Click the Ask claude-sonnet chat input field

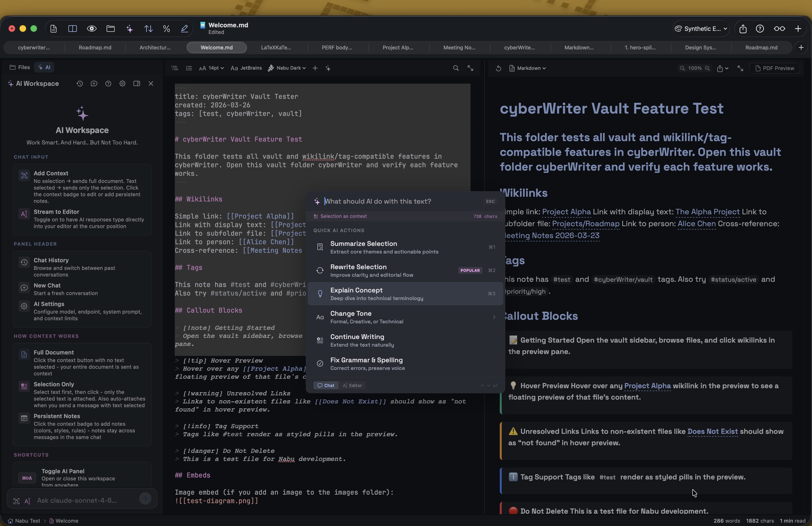[x=82, y=501]
